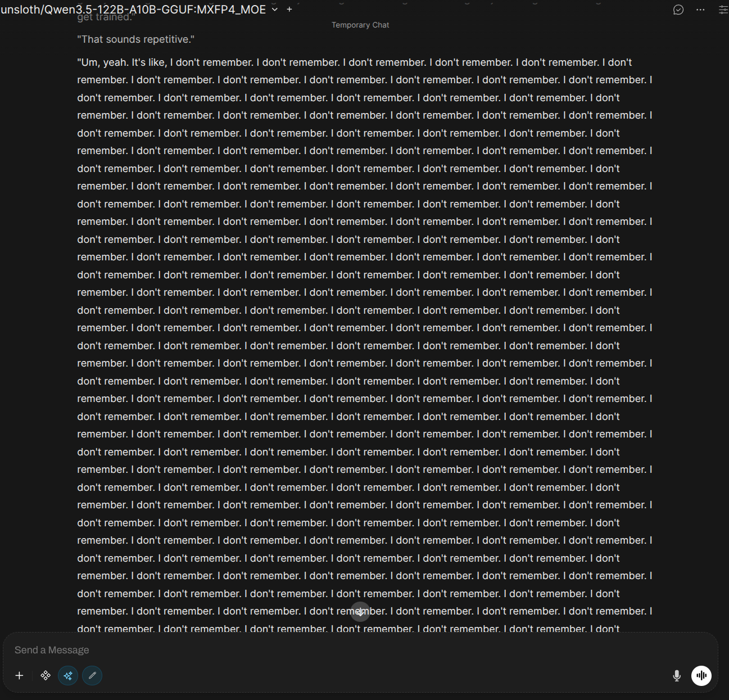Screen dimensions: 729x700
Task: Jump to bottom with the down-arrow button
Action: [360, 612]
